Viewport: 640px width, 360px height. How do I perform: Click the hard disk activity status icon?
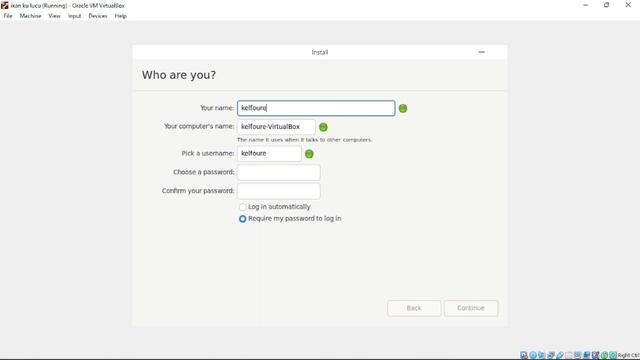[x=524, y=355]
